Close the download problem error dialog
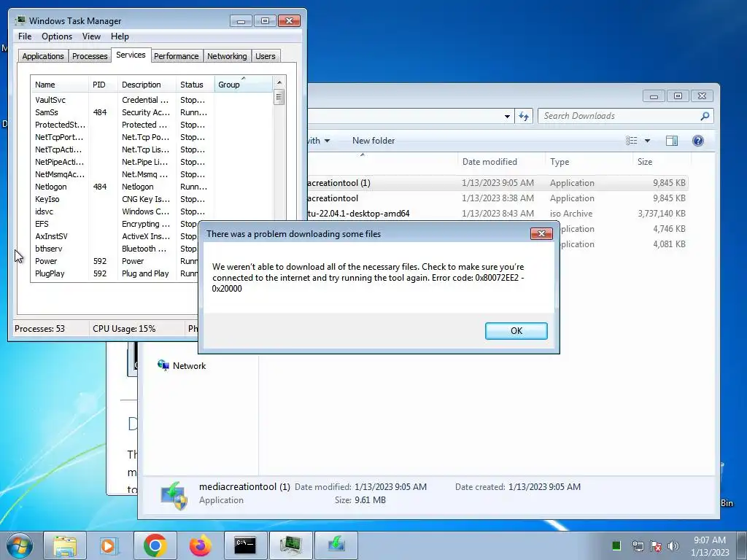747x560 pixels. click(x=541, y=233)
